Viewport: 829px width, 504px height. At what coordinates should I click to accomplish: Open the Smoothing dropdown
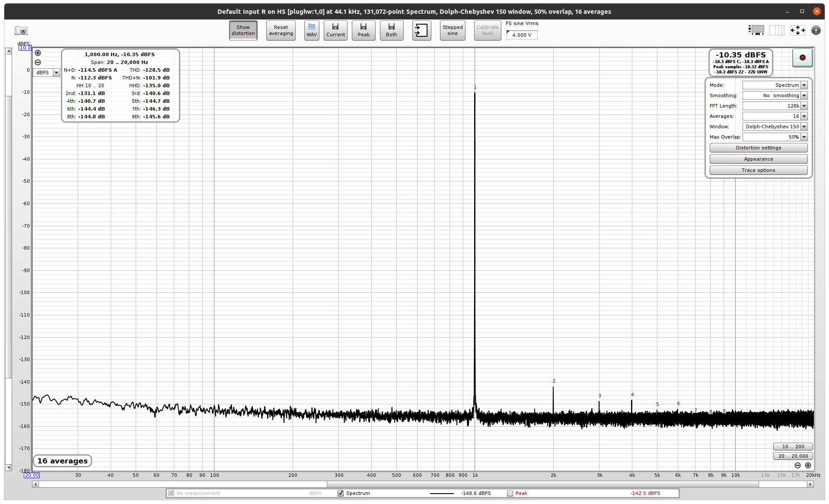click(775, 95)
